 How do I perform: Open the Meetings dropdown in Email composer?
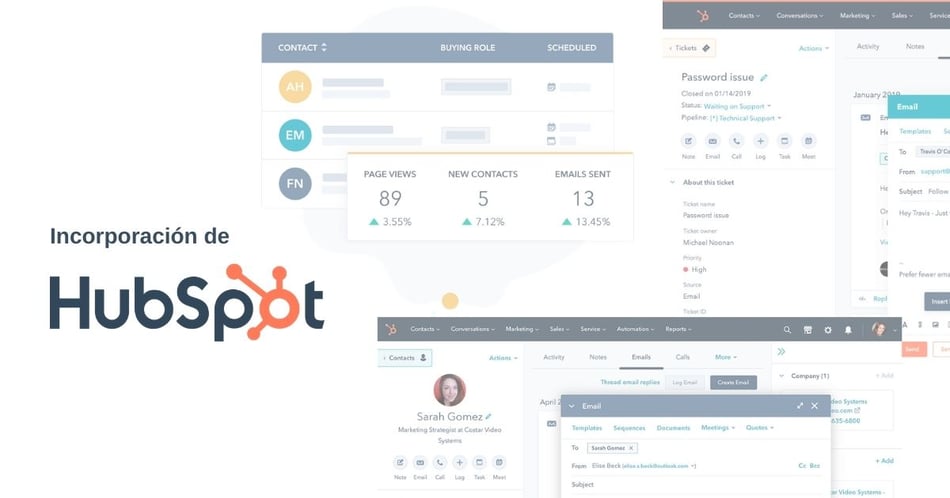click(718, 428)
